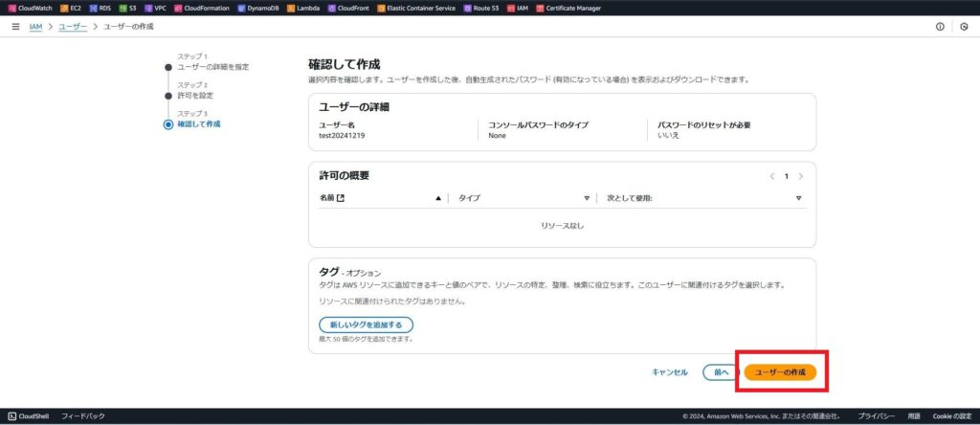Go to step 2 許可を設定
980x425 pixels.
tap(195, 95)
